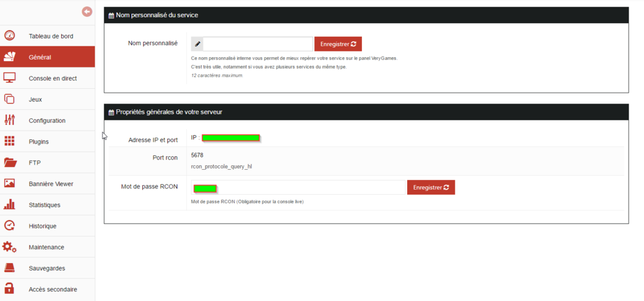Click the Maintenance gears icon
The width and height of the screenshot is (644, 301).
click(10, 247)
